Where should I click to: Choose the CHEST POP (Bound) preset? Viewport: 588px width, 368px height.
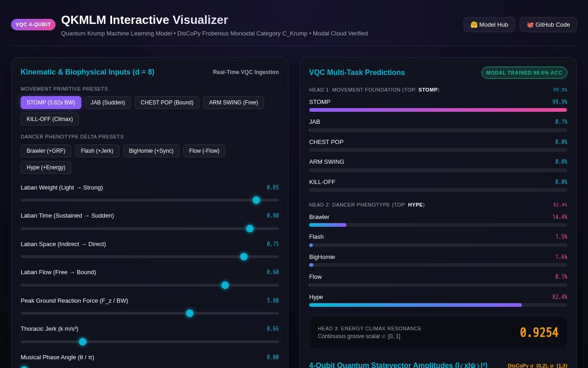tap(167, 103)
